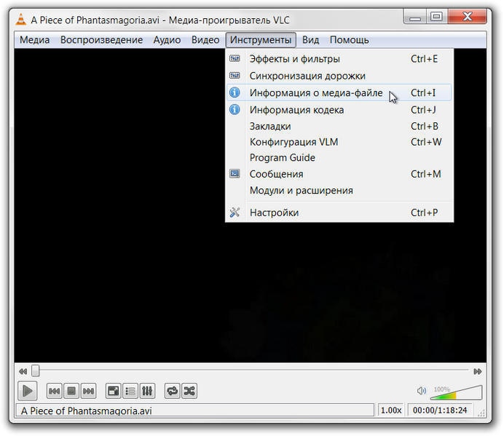Open the Воспроизведение menu
The height and width of the screenshot is (436, 504).
point(101,40)
